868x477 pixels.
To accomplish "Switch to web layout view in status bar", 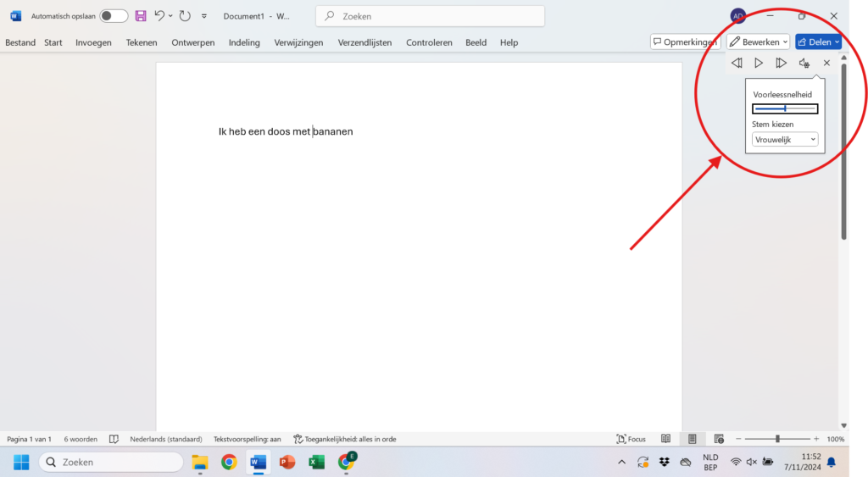I will click(719, 439).
